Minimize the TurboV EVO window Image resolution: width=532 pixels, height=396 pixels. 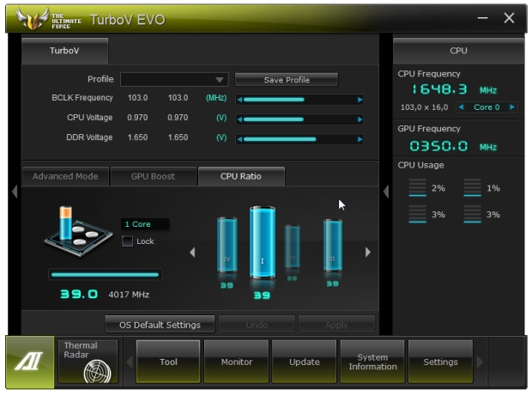(482, 18)
